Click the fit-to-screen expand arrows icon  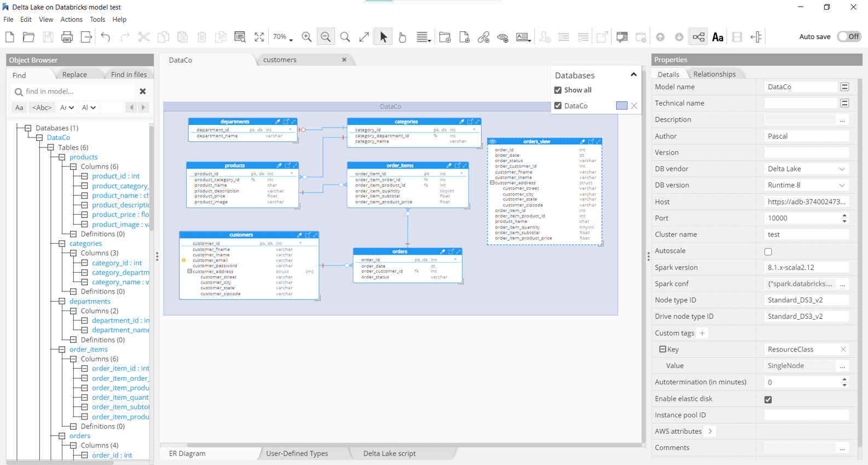(x=259, y=37)
